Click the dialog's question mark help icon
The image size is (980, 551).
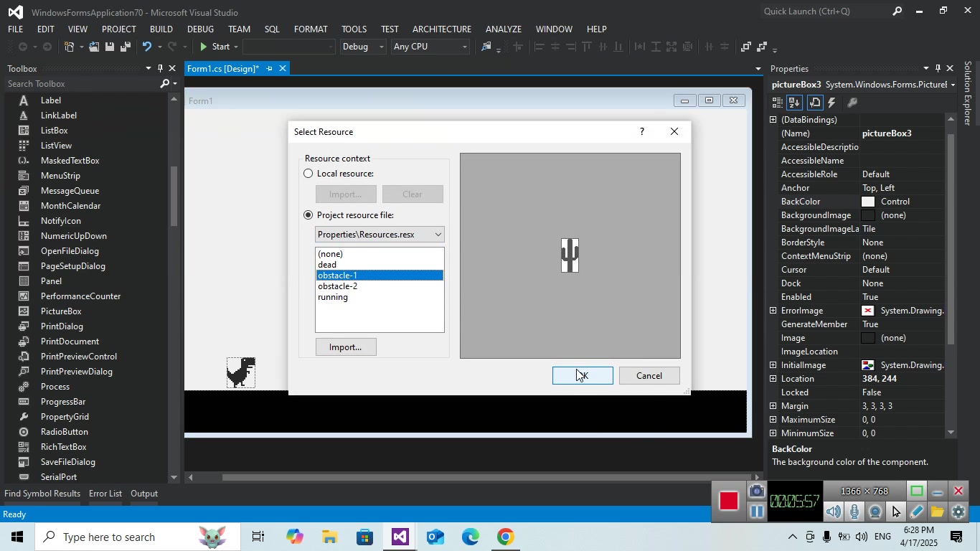pyautogui.click(x=641, y=132)
